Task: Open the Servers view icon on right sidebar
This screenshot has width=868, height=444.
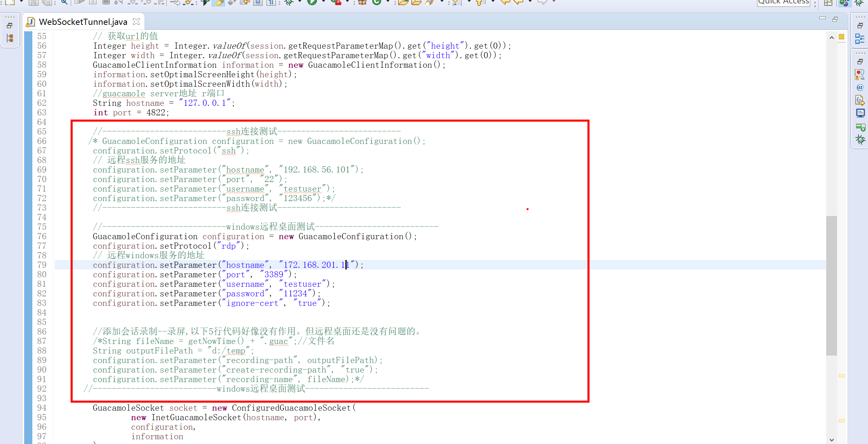Action: click(x=860, y=126)
